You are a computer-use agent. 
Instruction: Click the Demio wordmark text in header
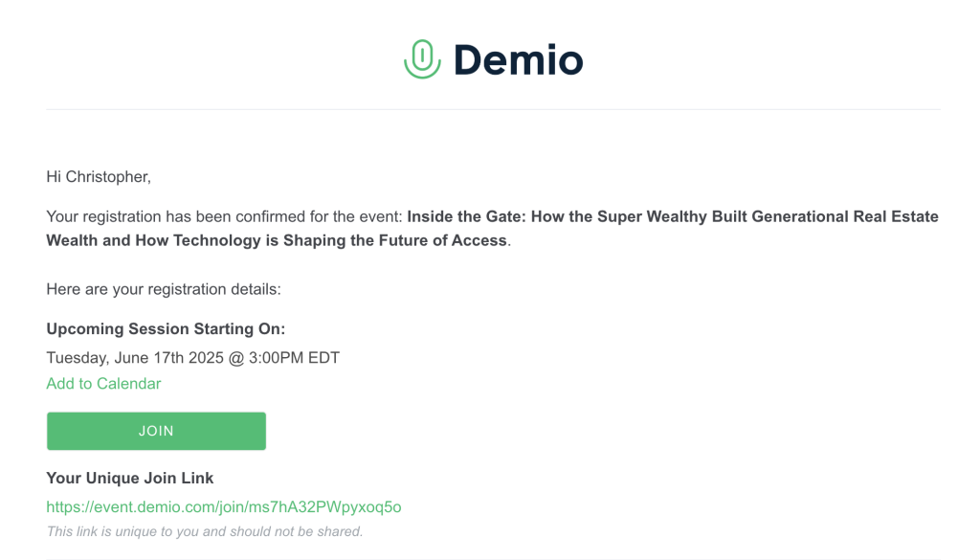(518, 60)
